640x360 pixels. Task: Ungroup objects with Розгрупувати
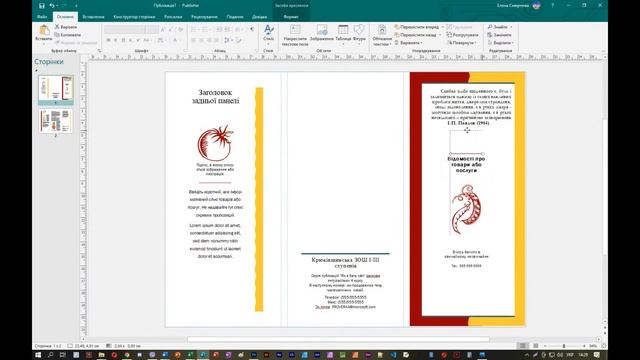tap(462, 35)
